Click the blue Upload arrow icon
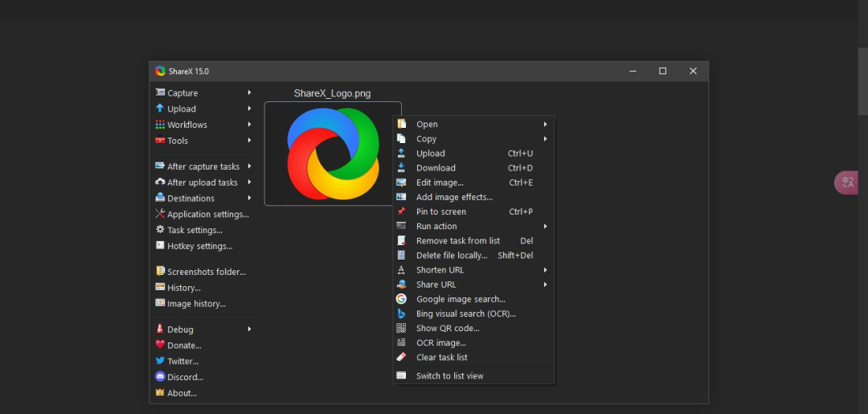The image size is (868, 414). click(160, 109)
